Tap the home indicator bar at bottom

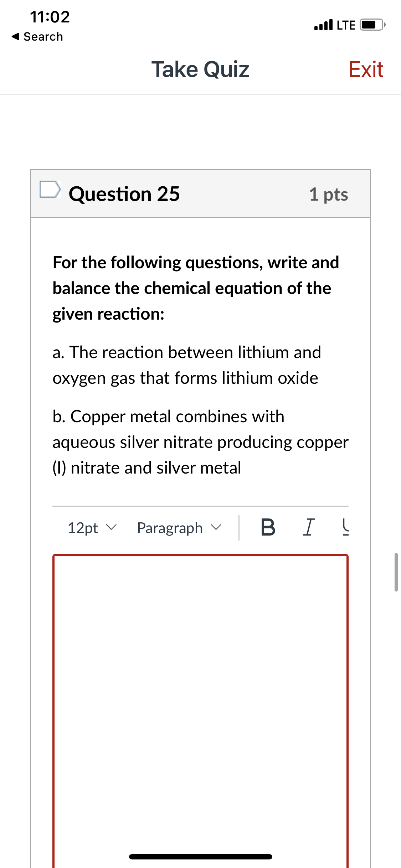click(x=201, y=857)
